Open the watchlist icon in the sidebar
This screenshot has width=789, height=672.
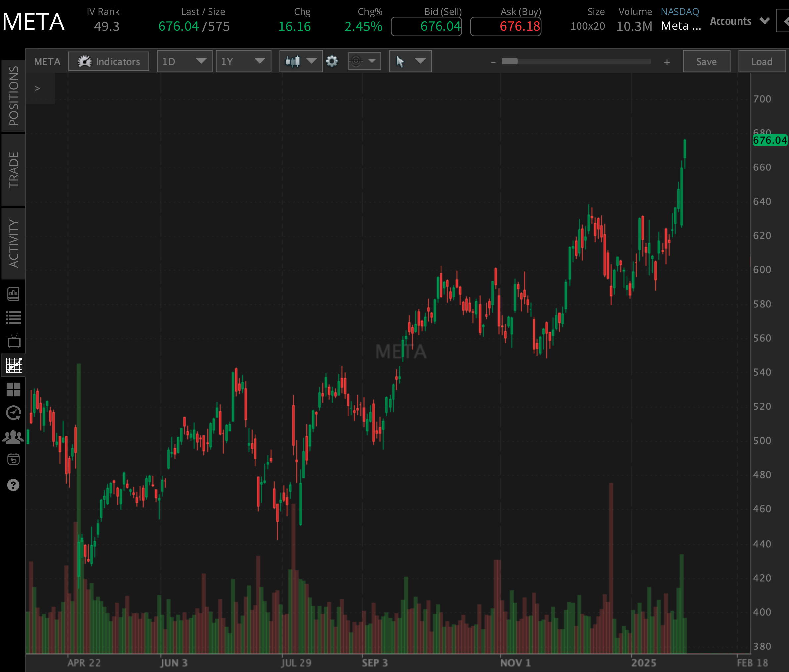[x=14, y=317]
